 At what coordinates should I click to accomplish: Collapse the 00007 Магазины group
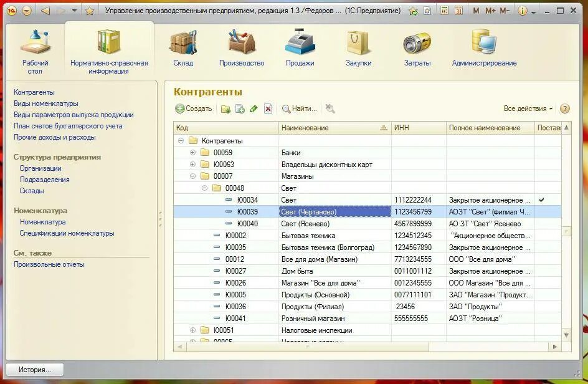coord(192,176)
